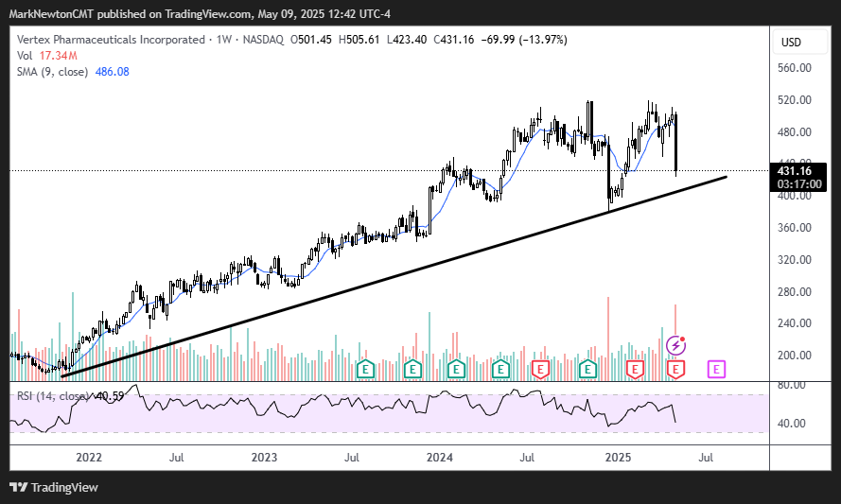
Task: Click the 560.00 price axis label
Action: tap(795, 68)
